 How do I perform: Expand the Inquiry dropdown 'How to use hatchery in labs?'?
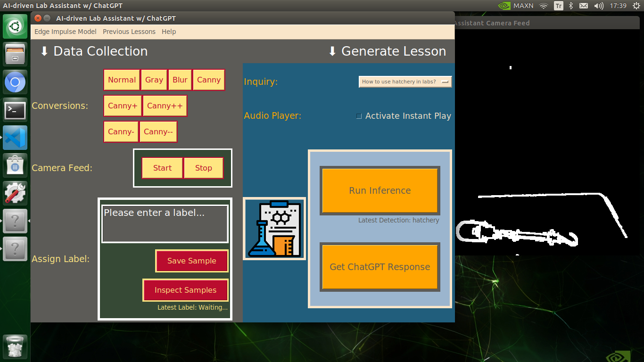405,82
